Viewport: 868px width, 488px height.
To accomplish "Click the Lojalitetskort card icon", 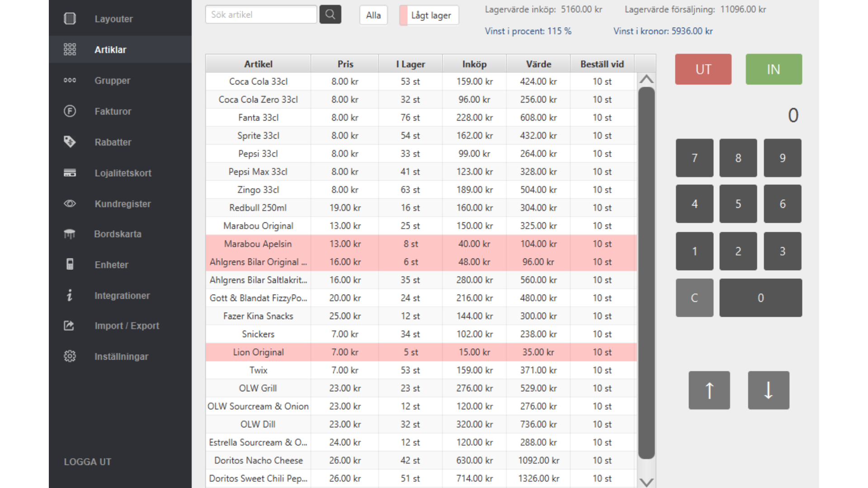I will [x=70, y=173].
